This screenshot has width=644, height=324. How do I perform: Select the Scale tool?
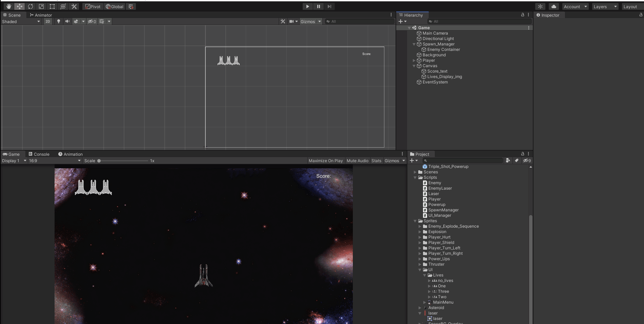41,6
